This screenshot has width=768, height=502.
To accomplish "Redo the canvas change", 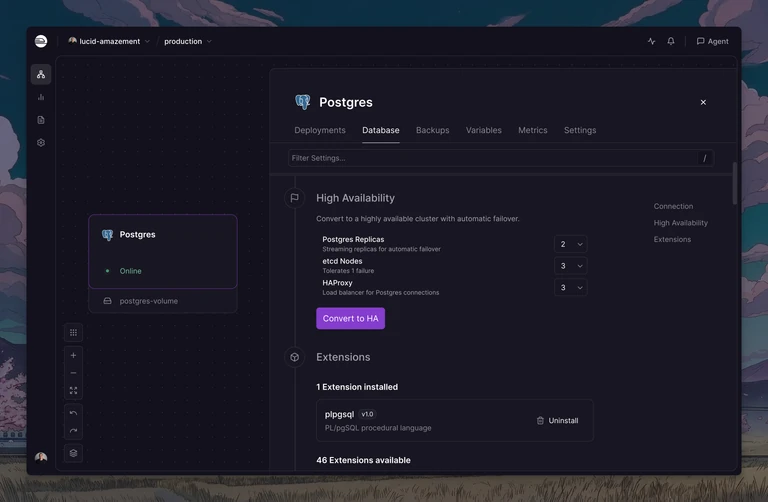I will [73, 431].
